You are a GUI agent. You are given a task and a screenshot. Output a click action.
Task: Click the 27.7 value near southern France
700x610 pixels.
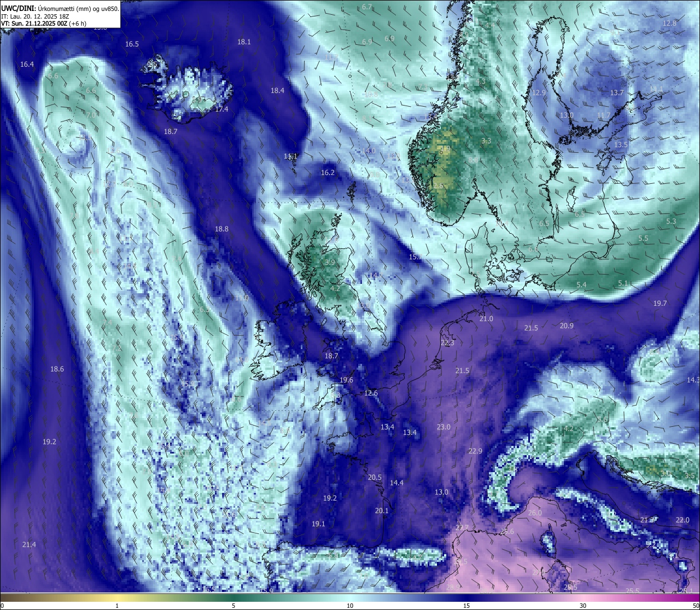(x=462, y=528)
